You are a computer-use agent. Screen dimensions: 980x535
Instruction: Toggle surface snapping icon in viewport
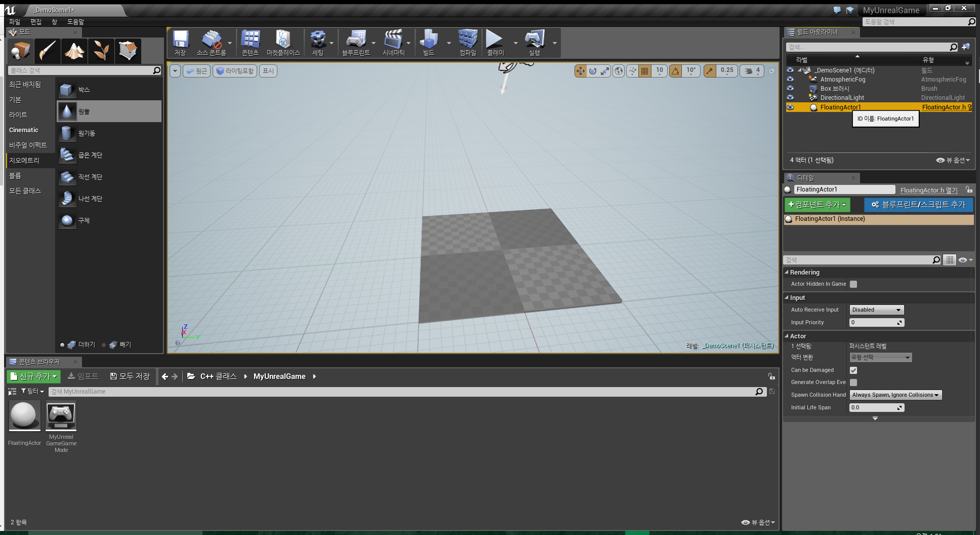pyautogui.click(x=632, y=71)
